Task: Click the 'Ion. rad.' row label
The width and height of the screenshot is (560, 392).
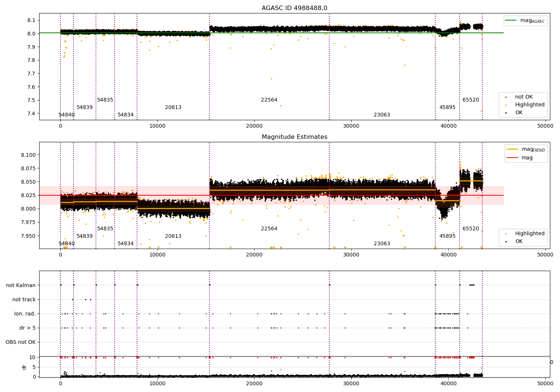Action: (x=25, y=314)
